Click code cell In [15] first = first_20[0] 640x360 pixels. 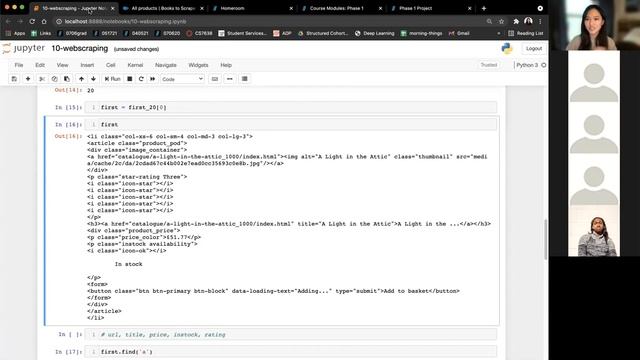[291, 107]
